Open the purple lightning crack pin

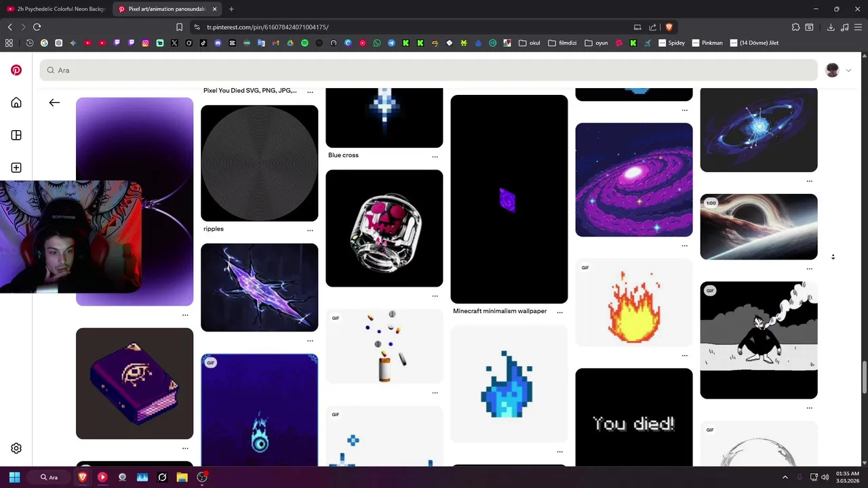[259, 287]
